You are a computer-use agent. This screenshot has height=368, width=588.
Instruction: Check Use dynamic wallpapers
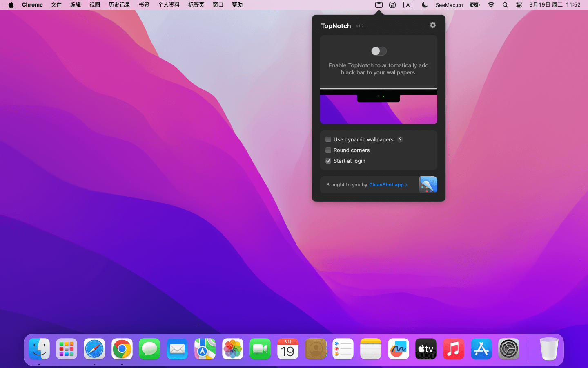328,139
